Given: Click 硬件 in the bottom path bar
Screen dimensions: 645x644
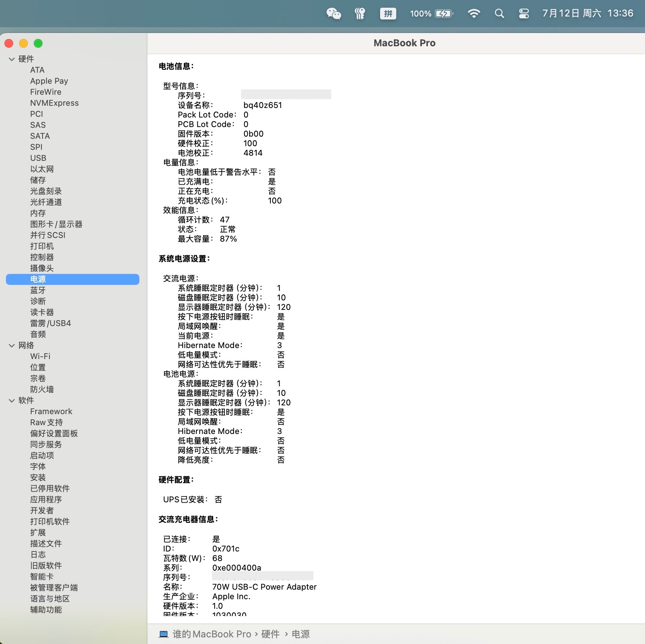Looking at the screenshot, I should (x=270, y=634).
